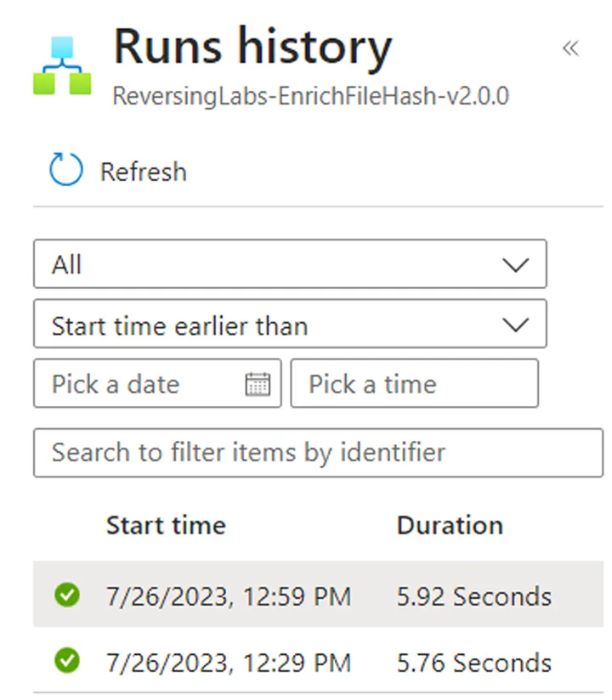Click the ReversingLabs-EnrichFileHash-v2.0.0 subtitle
This screenshot has width=612, height=700.
click(x=310, y=95)
